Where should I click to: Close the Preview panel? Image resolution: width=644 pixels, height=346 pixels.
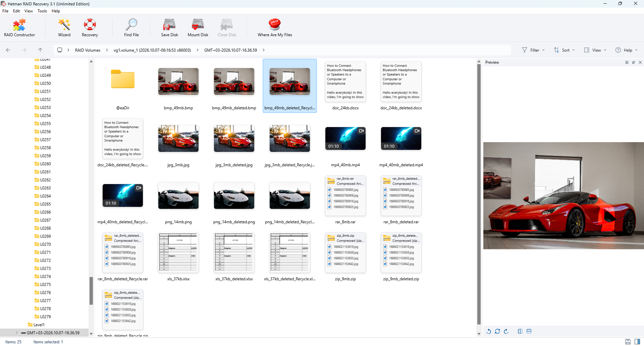coord(640,62)
